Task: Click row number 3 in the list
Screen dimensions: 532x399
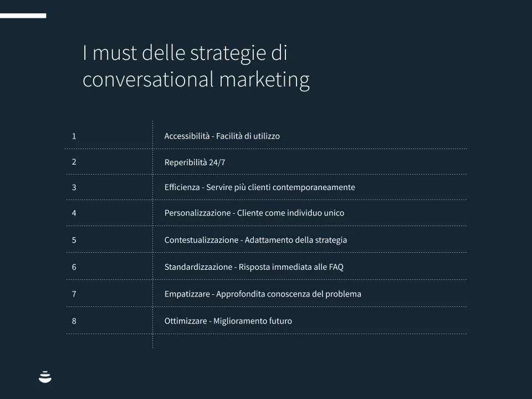Action: point(74,187)
